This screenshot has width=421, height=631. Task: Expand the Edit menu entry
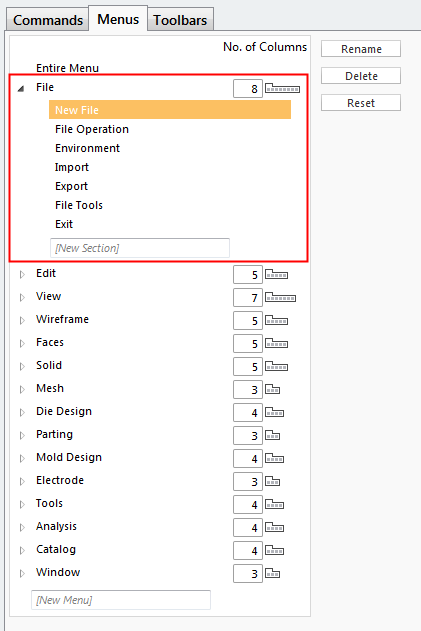point(22,274)
